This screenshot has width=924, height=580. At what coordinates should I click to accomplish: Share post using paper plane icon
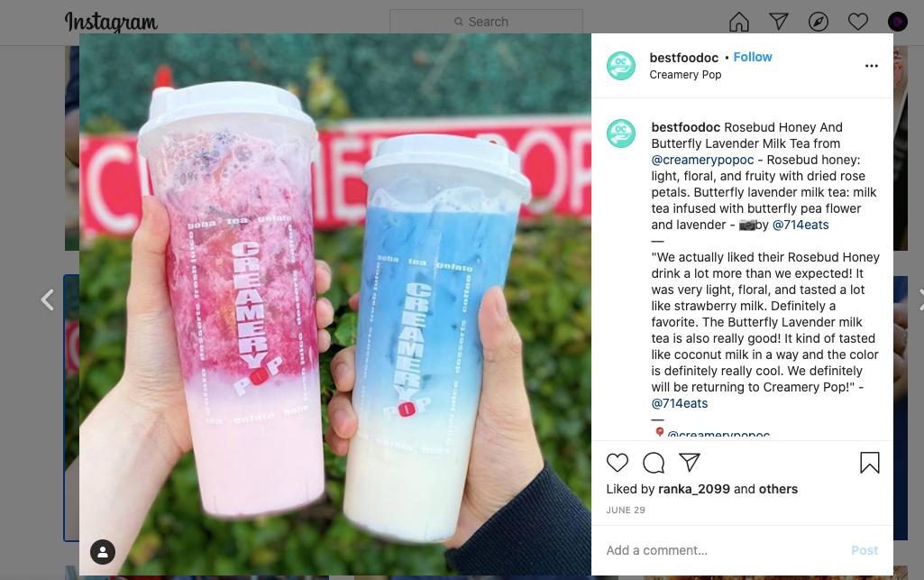[690, 463]
